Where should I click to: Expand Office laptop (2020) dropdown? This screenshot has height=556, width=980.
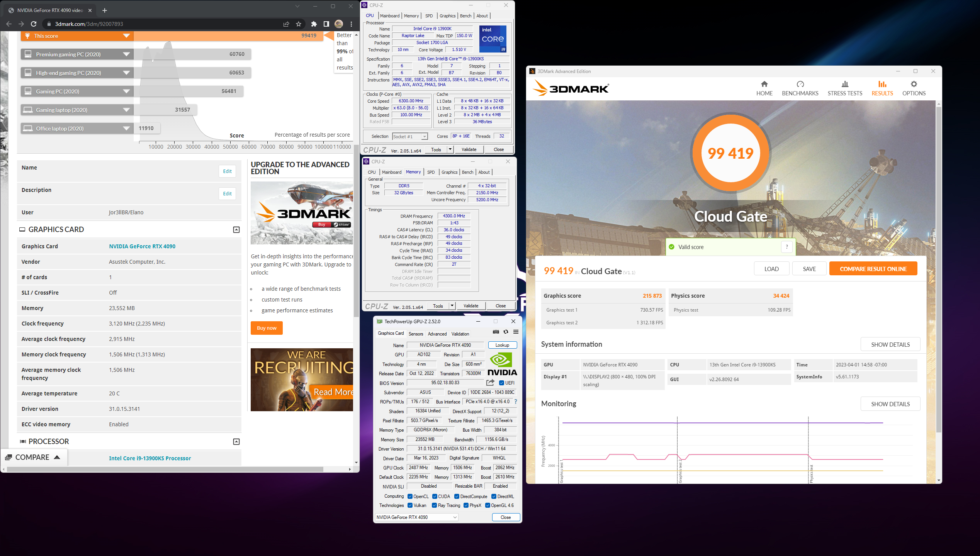[126, 129]
